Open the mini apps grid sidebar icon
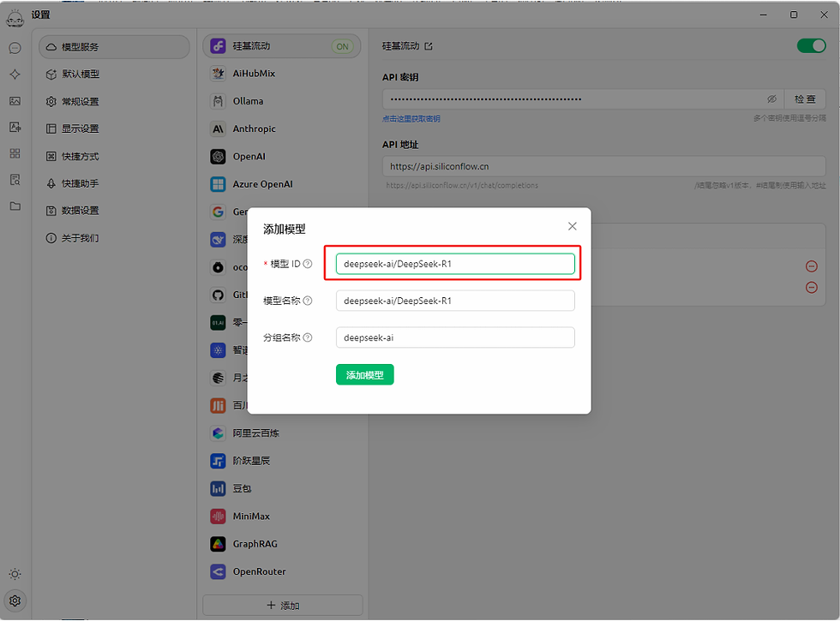 (15, 153)
